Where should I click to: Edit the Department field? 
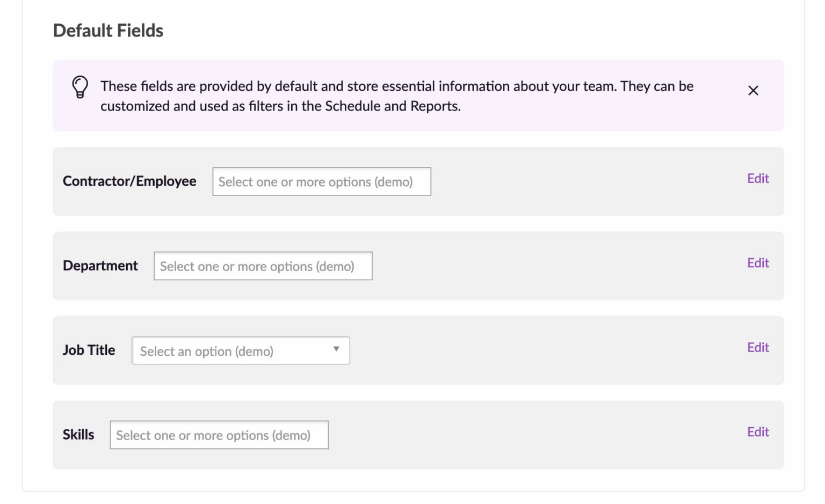[757, 262]
